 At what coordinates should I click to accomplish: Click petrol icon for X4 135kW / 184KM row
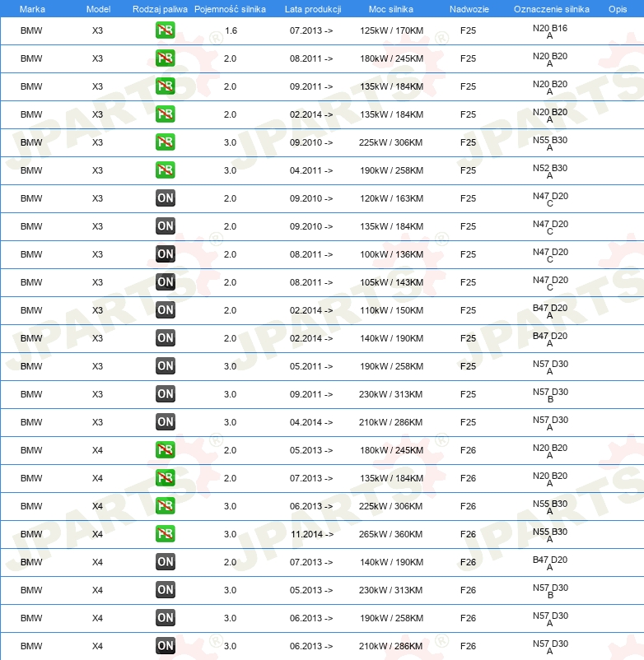(165, 478)
